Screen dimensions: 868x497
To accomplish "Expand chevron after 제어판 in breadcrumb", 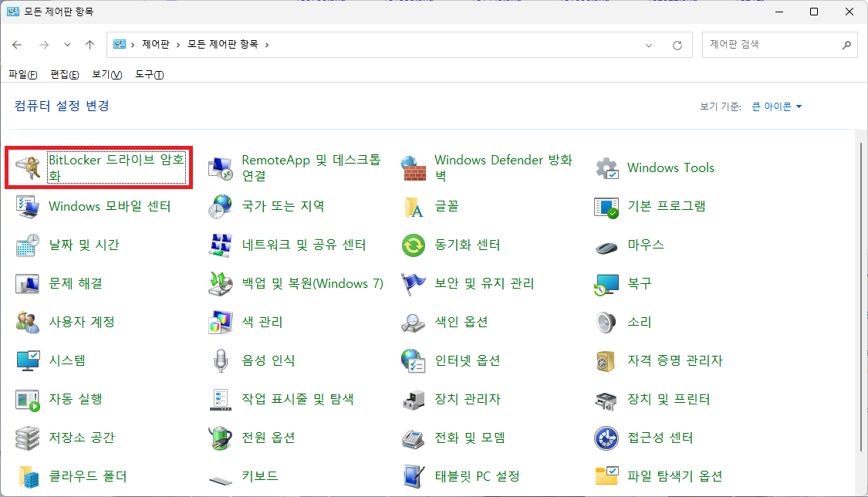I will tap(178, 45).
